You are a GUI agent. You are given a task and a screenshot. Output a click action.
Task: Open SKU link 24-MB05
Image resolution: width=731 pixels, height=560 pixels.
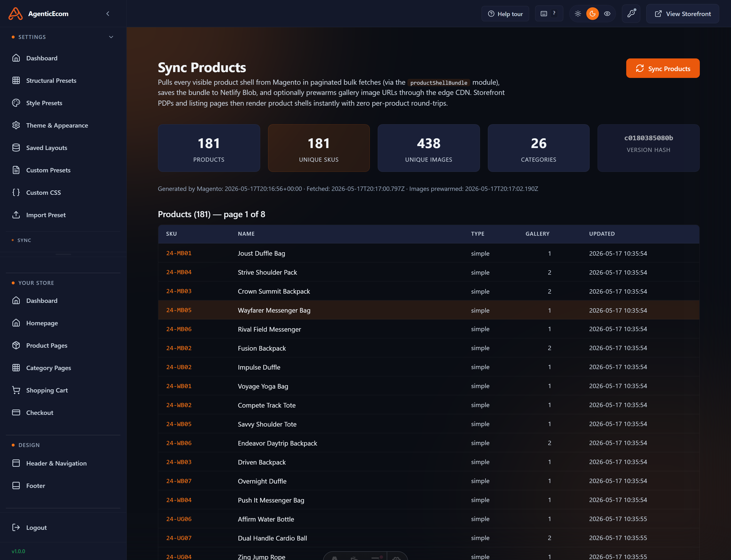click(179, 310)
